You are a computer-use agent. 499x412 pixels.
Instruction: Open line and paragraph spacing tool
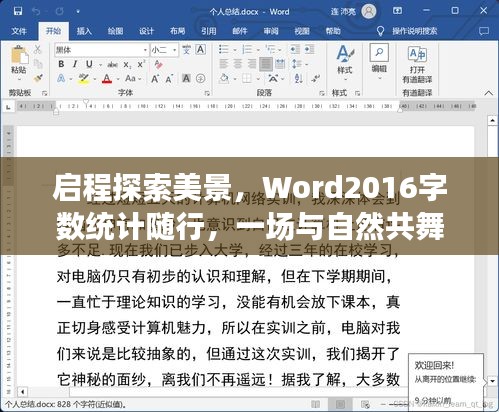point(296,64)
